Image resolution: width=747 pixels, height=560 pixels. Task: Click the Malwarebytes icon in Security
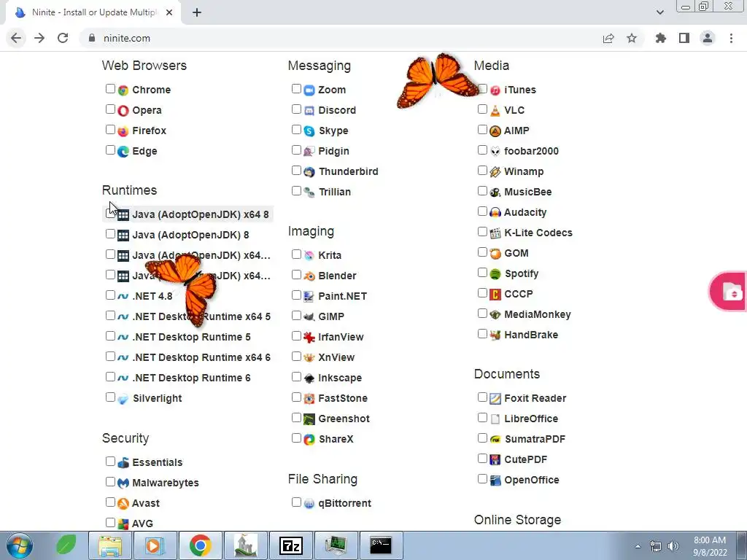(123, 483)
